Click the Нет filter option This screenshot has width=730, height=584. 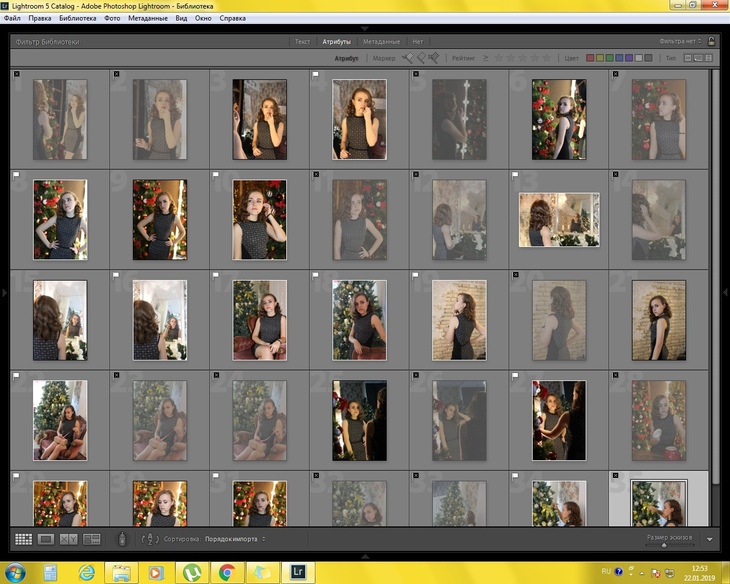pos(418,41)
